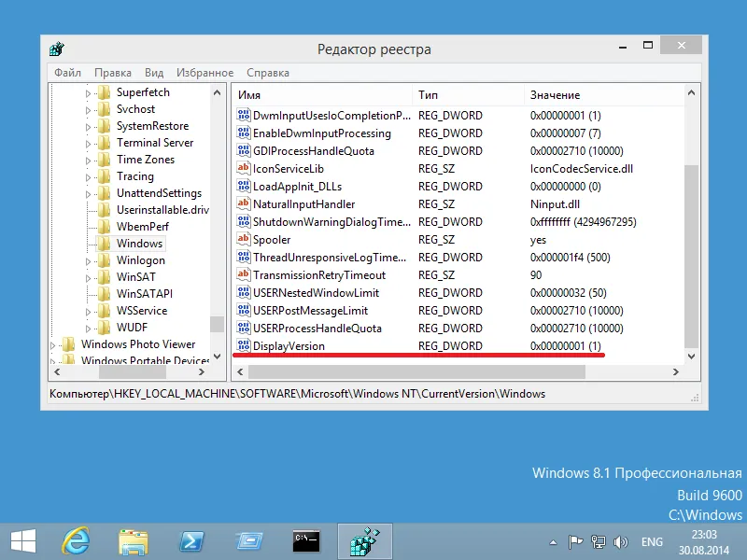Screen dimensions: 747x560
Task: Click the values pane vertical scrollbar thumb
Action: pos(691,257)
